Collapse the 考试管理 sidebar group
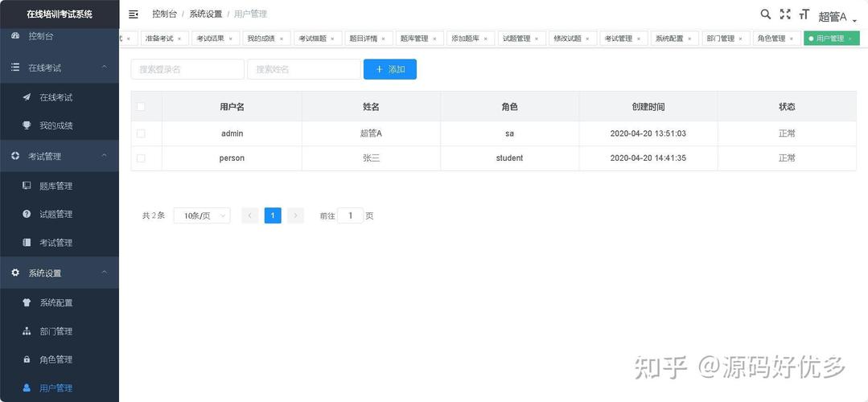This screenshot has width=868, height=402. pyautogui.click(x=104, y=156)
